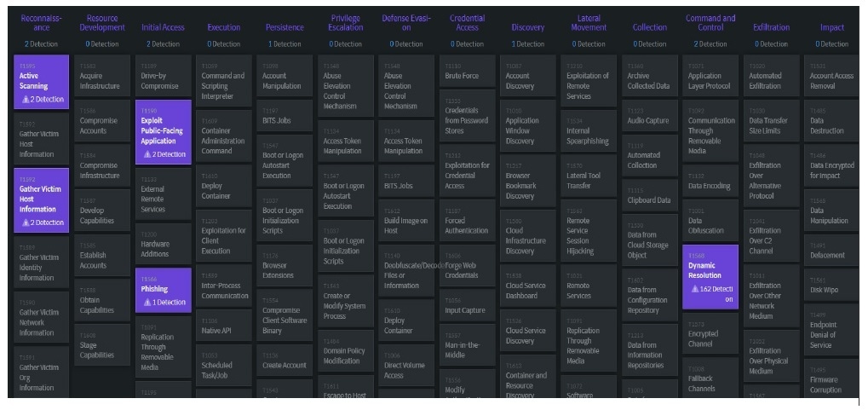Select the Lateral Movement column header
Screen dimensions: 868x410
pos(589,22)
